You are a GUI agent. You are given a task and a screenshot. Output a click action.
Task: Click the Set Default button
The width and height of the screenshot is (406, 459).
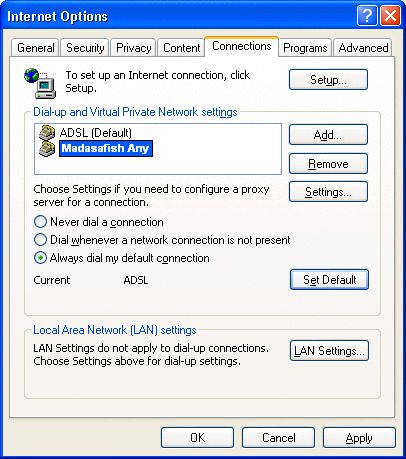coord(329,280)
